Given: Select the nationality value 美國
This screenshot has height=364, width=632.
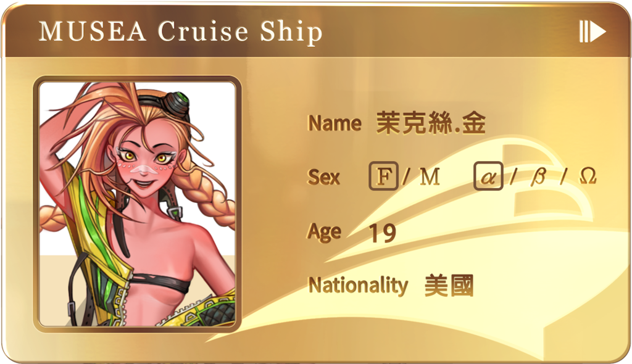Looking at the screenshot, I should click(x=449, y=286).
